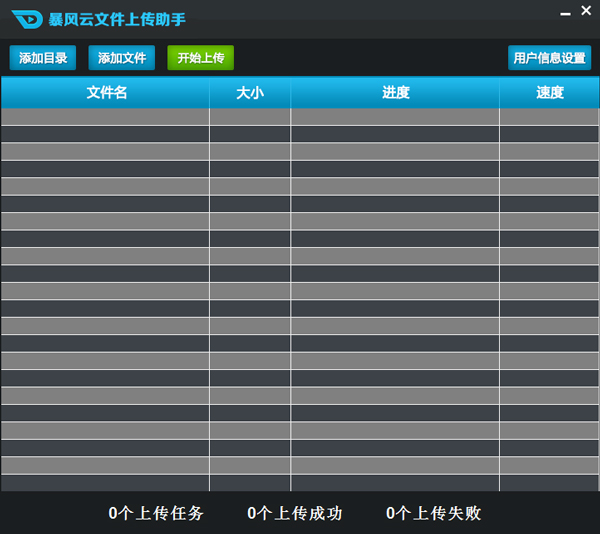Select the second dark row in file list

click(x=300, y=169)
